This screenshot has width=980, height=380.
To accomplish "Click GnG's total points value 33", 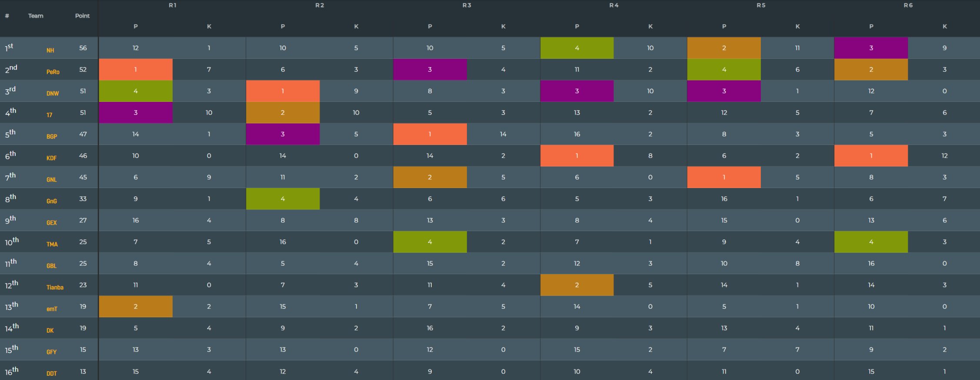I will click(x=83, y=199).
